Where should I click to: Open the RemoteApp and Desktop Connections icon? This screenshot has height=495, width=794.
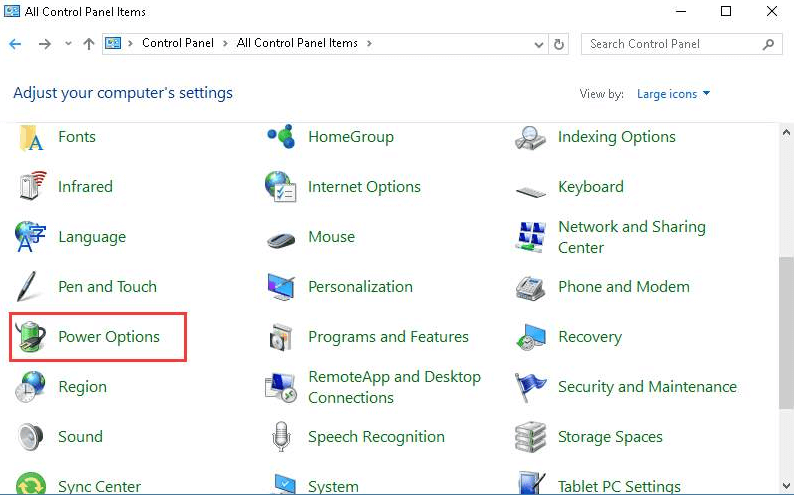[281, 388]
